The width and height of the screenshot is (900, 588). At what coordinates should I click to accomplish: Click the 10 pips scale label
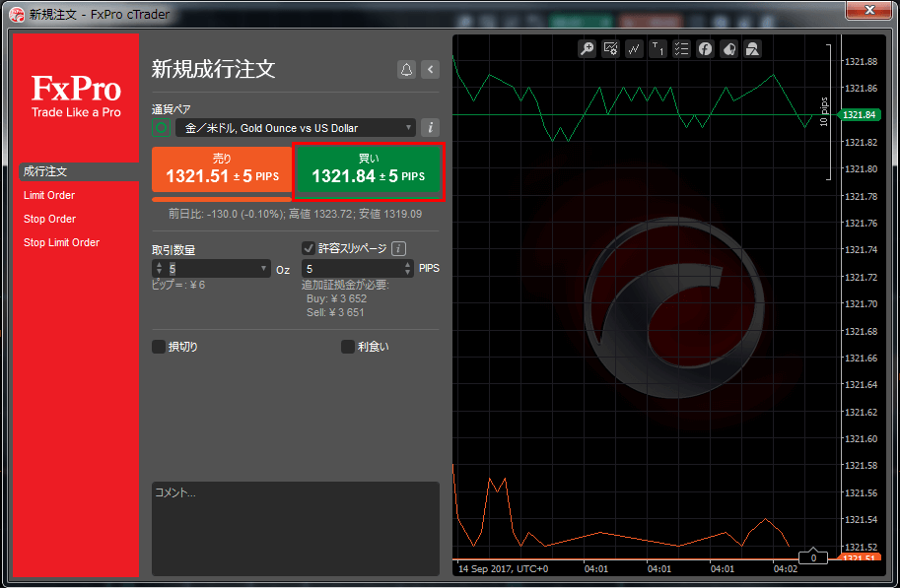click(x=824, y=112)
